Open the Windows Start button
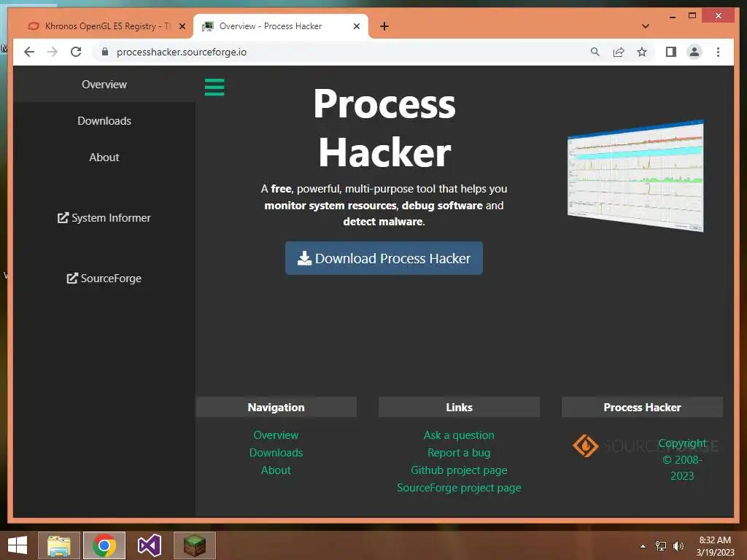This screenshot has width=747, height=560. coord(18,545)
